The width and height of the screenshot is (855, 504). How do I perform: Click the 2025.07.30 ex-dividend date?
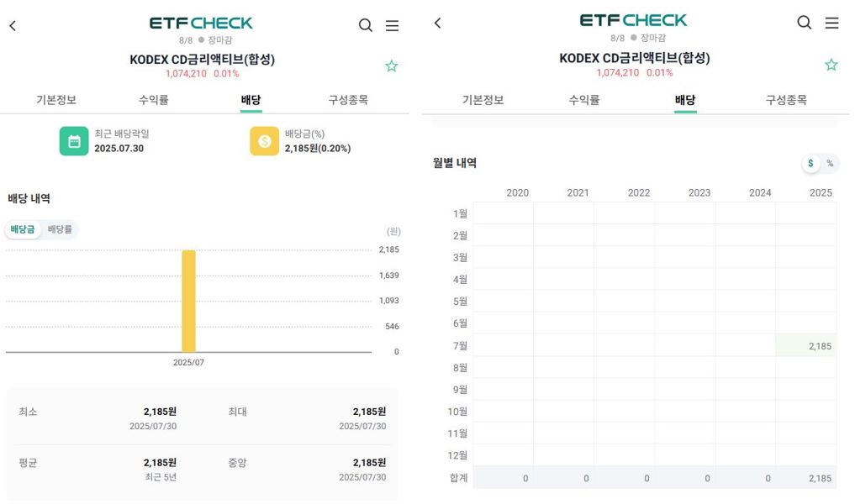(x=119, y=148)
